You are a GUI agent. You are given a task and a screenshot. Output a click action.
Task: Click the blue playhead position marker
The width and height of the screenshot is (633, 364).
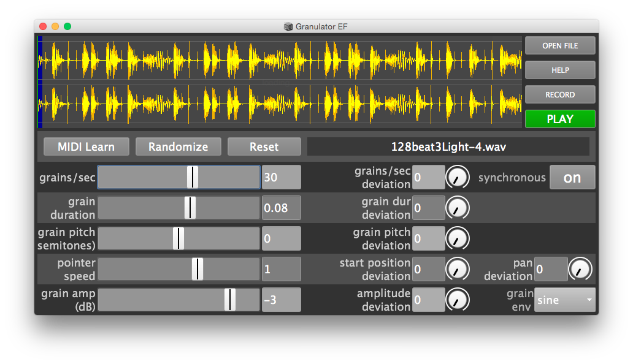click(x=40, y=82)
